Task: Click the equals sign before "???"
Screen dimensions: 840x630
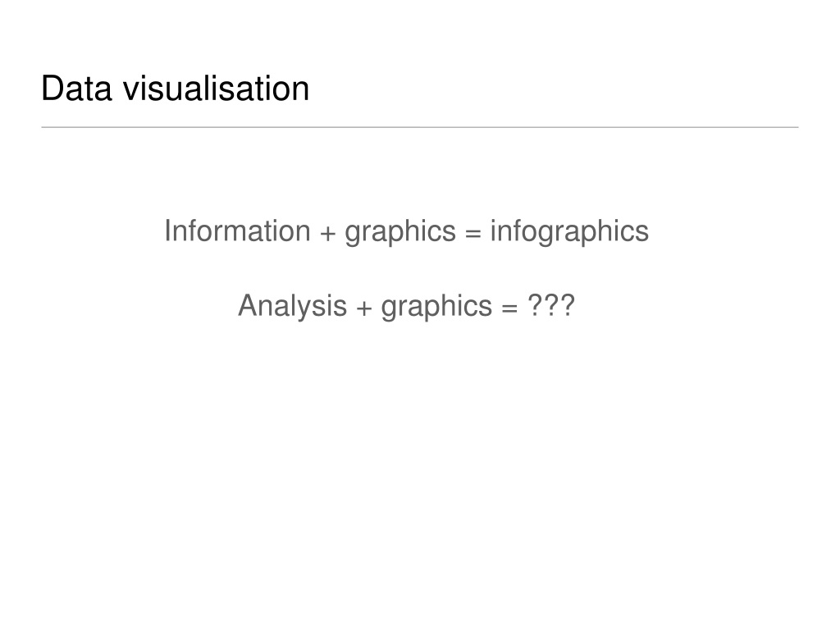Action: coord(509,308)
